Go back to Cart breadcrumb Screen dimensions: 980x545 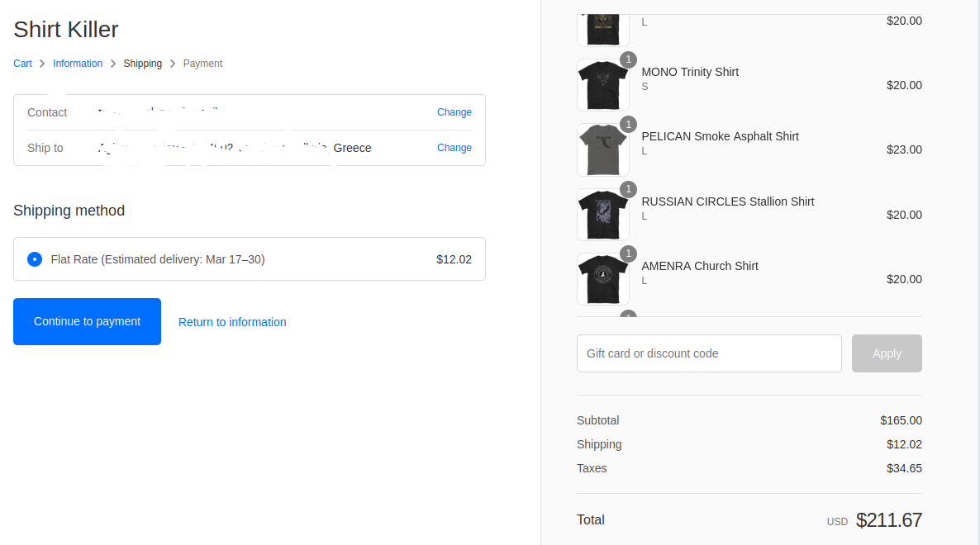(22, 64)
